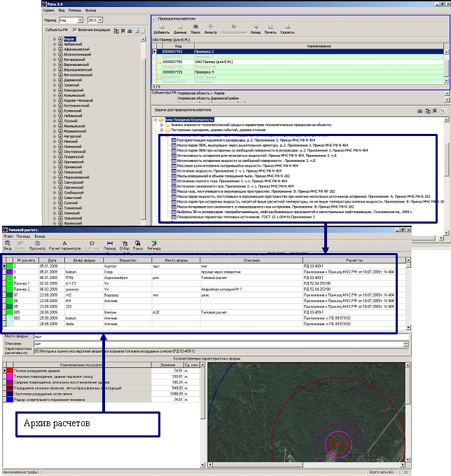Toggle the Природопользователи checkbox
Image resolution: width=451 pixels, height=476 pixels.
[x=154, y=18]
